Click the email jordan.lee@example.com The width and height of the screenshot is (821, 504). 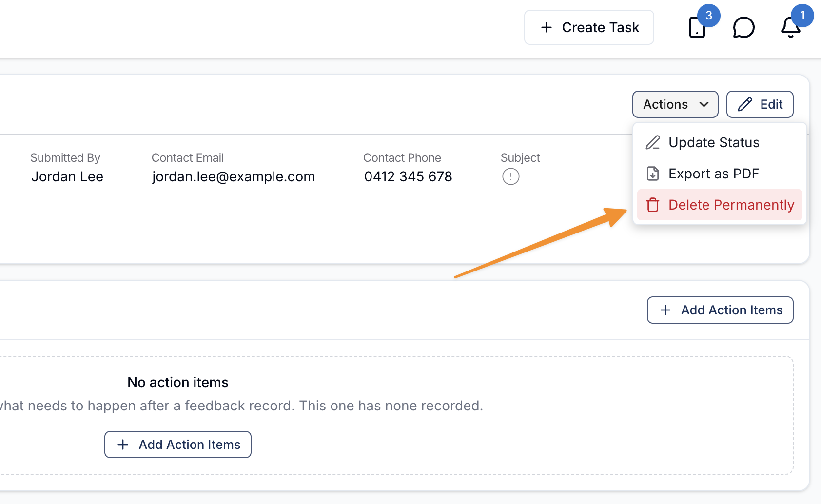coord(234,176)
